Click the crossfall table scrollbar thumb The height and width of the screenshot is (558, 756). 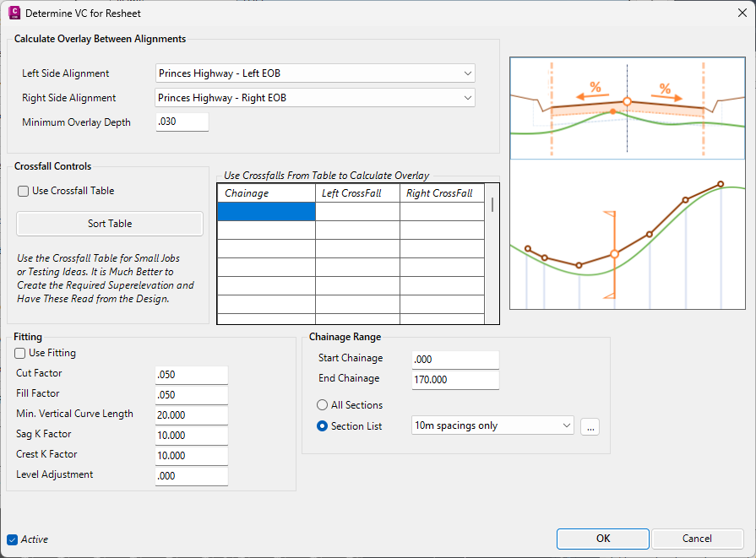click(492, 205)
